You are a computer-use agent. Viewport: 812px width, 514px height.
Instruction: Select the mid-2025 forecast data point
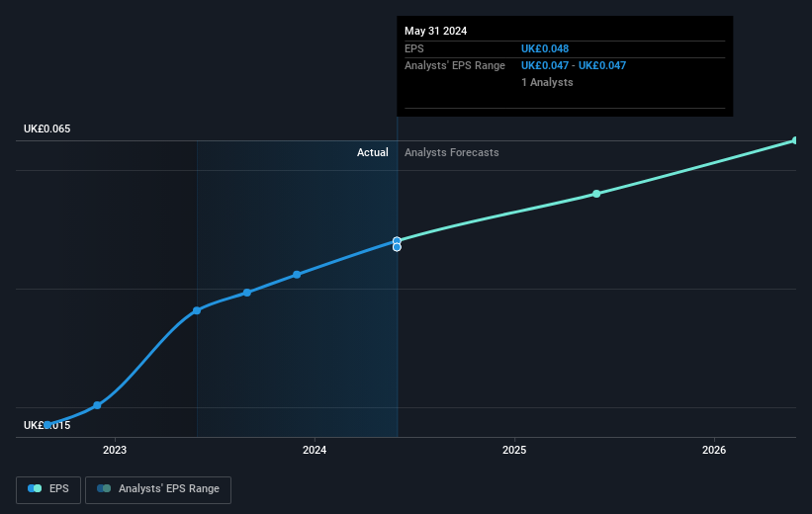(x=596, y=194)
